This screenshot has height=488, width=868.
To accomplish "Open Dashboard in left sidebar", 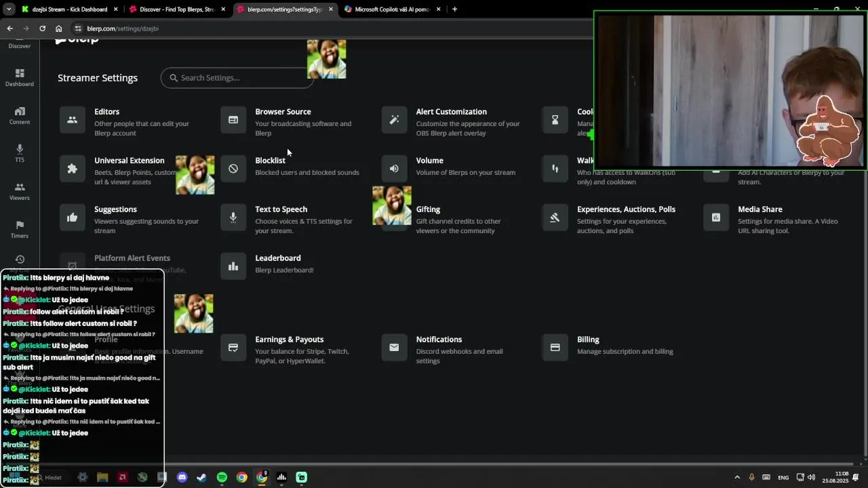I will [20, 77].
